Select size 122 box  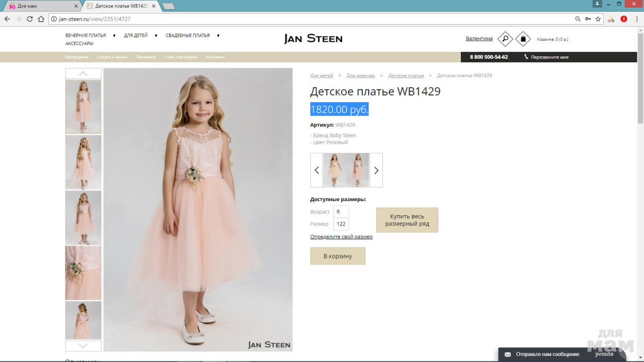[341, 224]
